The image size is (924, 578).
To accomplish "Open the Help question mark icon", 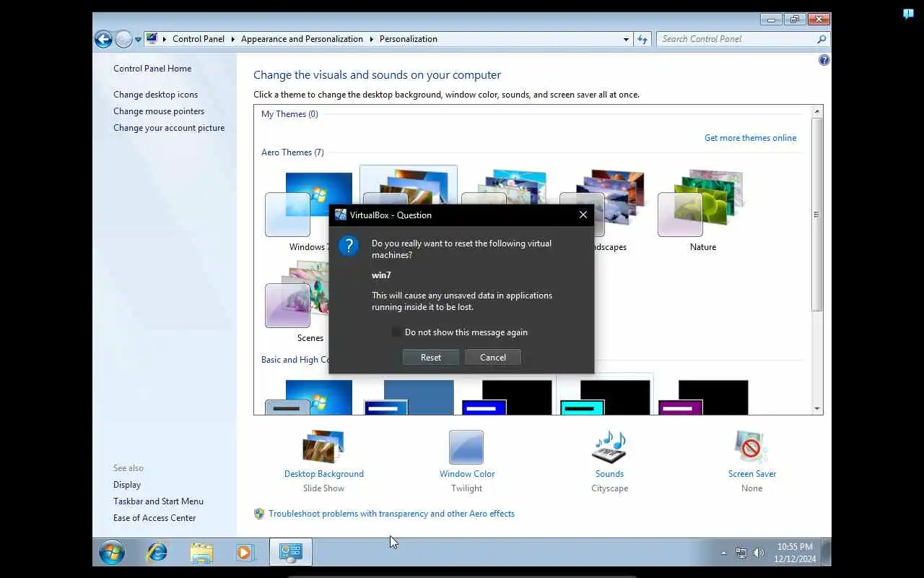I will pos(824,60).
